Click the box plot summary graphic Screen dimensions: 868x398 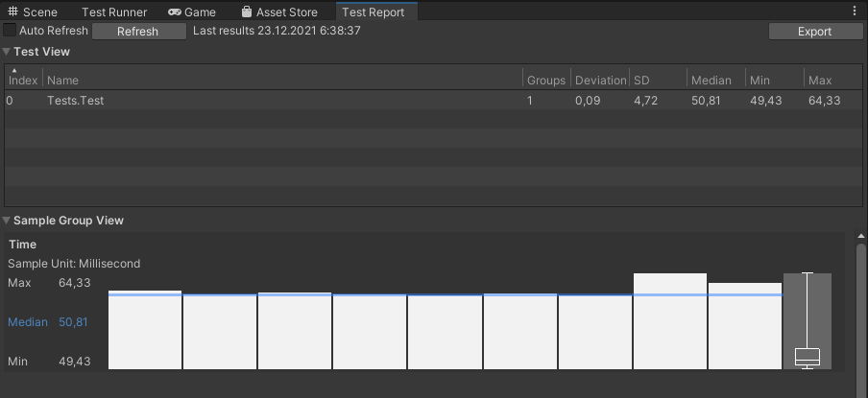pos(808,320)
